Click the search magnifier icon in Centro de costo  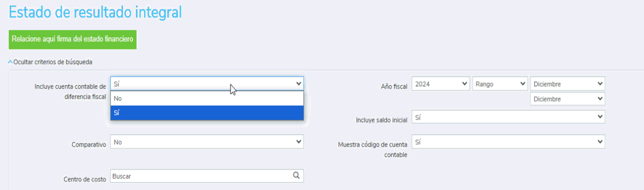tap(296, 176)
